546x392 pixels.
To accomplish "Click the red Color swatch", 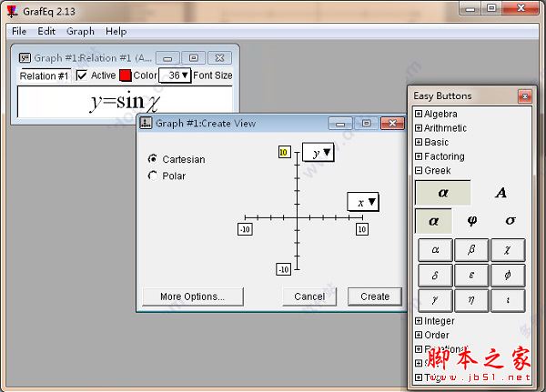I will 125,75.
